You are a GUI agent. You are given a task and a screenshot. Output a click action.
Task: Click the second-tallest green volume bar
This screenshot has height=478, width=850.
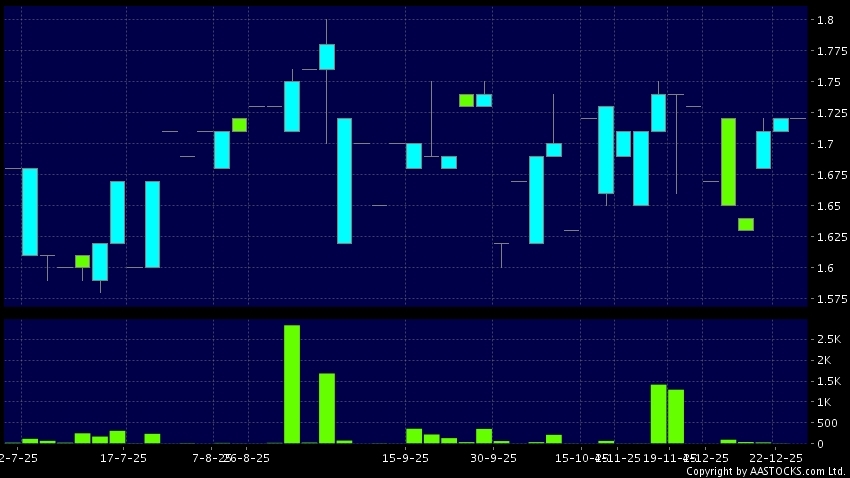click(x=327, y=408)
